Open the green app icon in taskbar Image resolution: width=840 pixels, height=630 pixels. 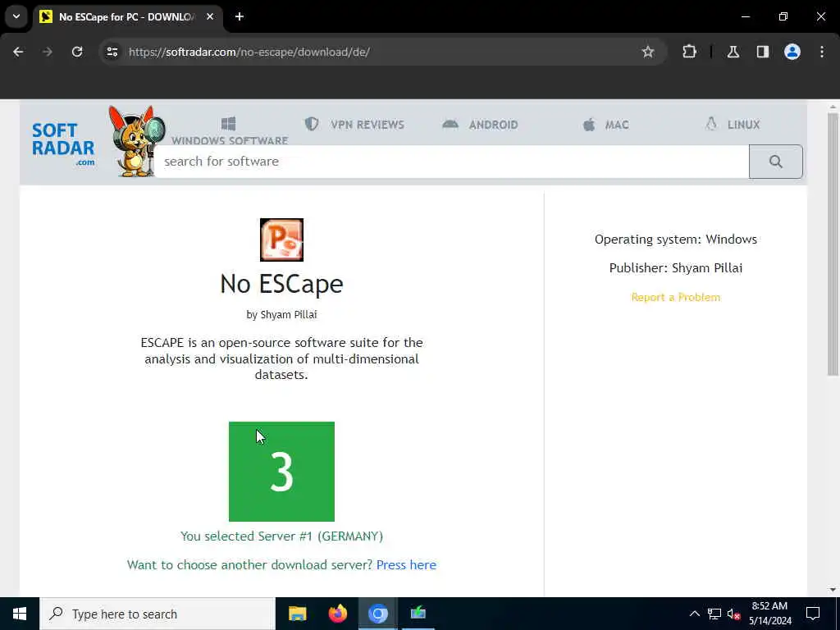418,614
